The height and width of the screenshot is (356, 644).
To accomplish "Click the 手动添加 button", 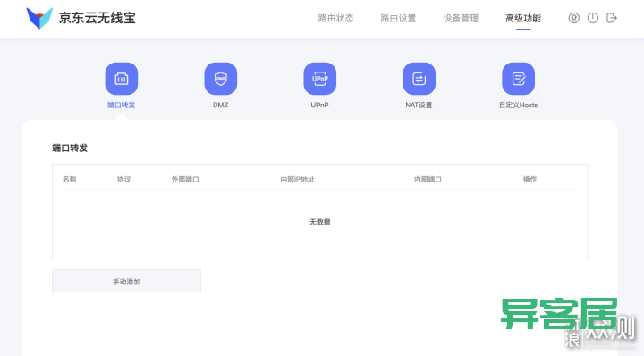I will [x=126, y=281].
